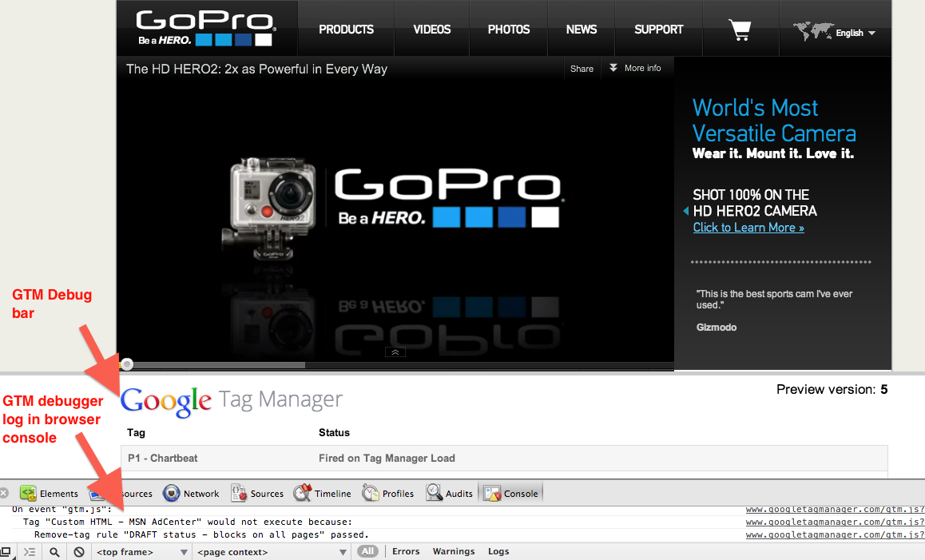Open the Resources tab in DevTools
925x560 pixels.
click(x=121, y=494)
